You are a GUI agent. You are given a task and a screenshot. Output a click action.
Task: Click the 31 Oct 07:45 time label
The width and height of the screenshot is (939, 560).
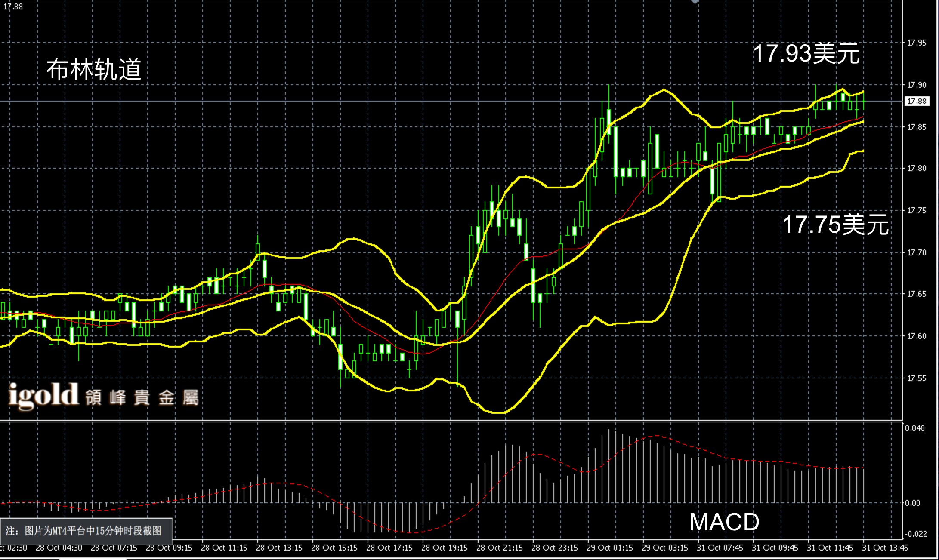[720, 548]
